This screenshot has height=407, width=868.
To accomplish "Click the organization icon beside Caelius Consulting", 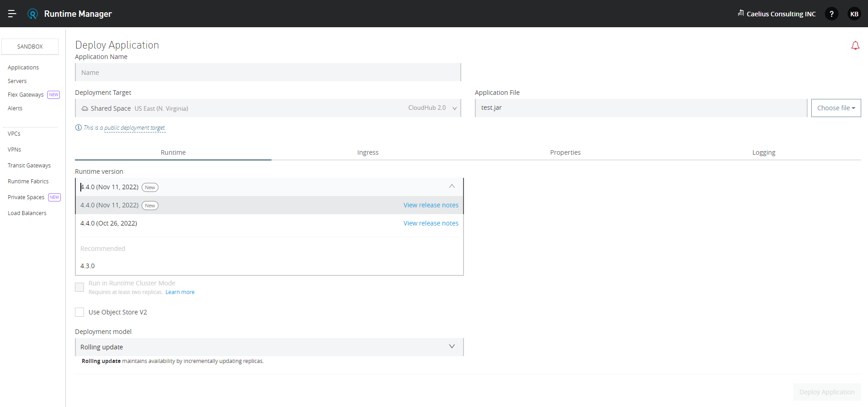I will point(741,13).
